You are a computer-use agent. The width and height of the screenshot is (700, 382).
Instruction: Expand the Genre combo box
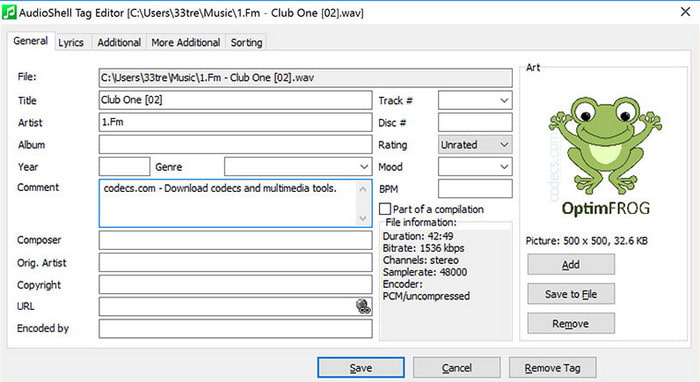[298, 167]
